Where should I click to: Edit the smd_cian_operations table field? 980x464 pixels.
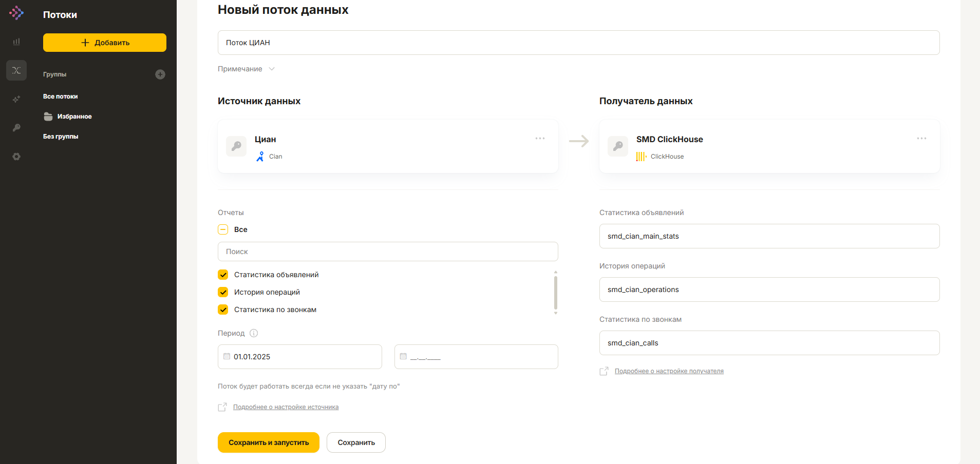pos(769,289)
